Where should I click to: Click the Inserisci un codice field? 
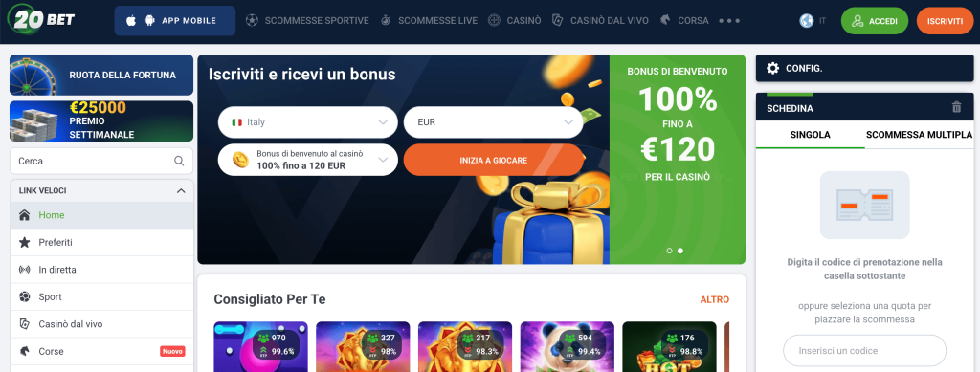pyautogui.click(x=864, y=351)
